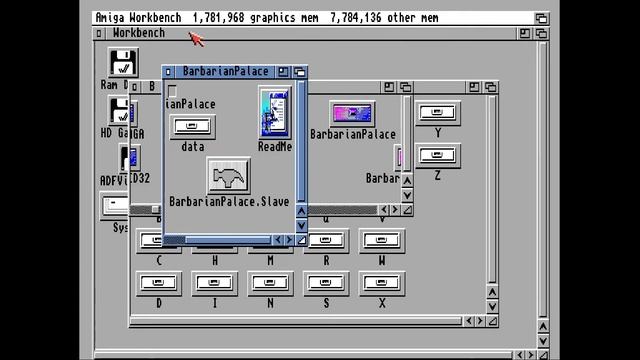
Task: Click the front window's vertical scroll bar
Action: (301, 141)
